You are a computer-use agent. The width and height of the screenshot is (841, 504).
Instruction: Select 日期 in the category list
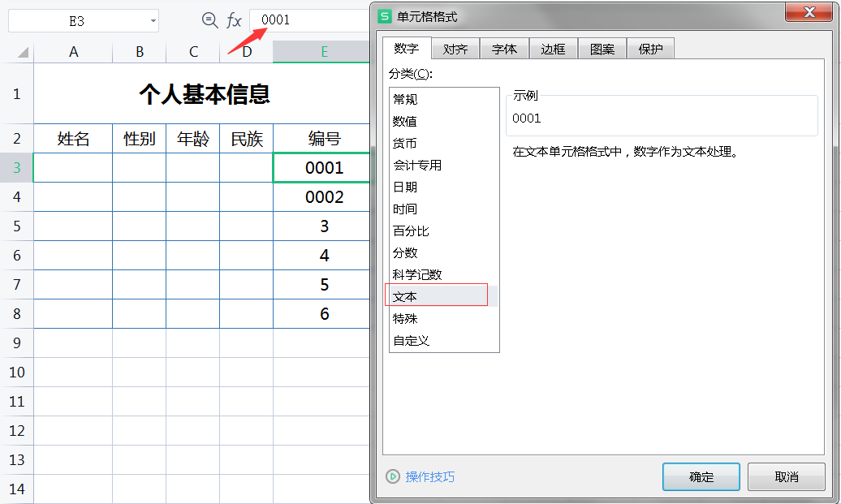click(x=444, y=187)
